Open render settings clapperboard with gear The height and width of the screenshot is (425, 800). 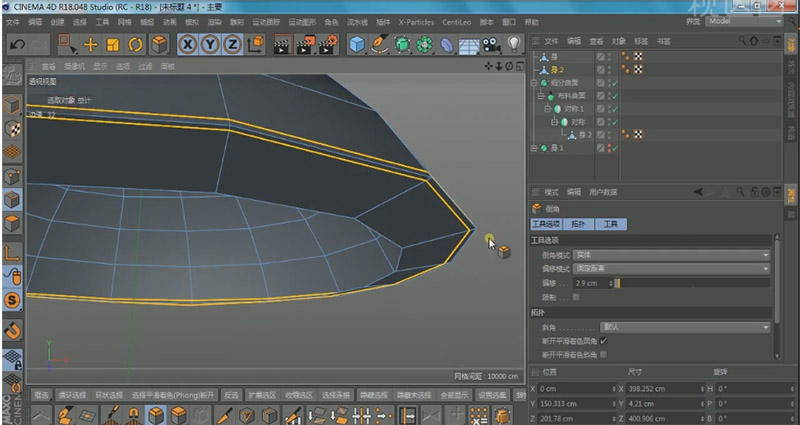pyautogui.click(x=327, y=44)
